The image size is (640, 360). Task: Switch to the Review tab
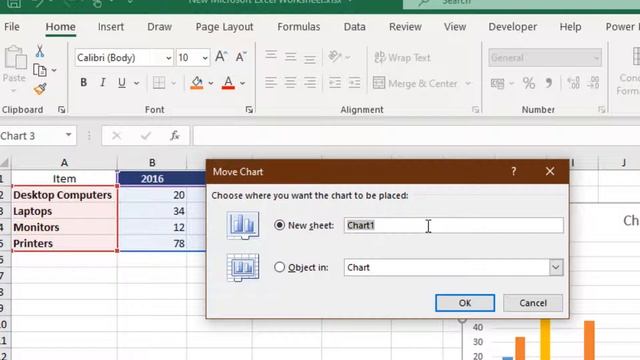pyautogui.click(x=405, y=27)
